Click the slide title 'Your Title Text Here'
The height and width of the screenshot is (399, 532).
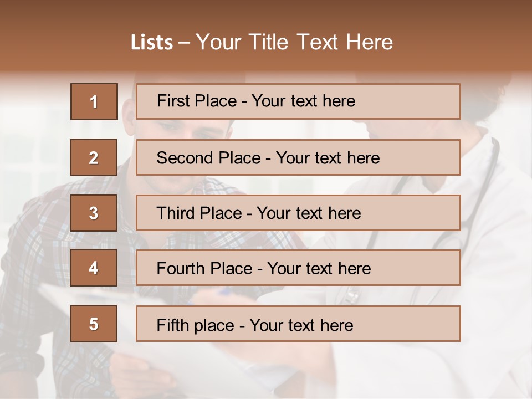point(294,42)
